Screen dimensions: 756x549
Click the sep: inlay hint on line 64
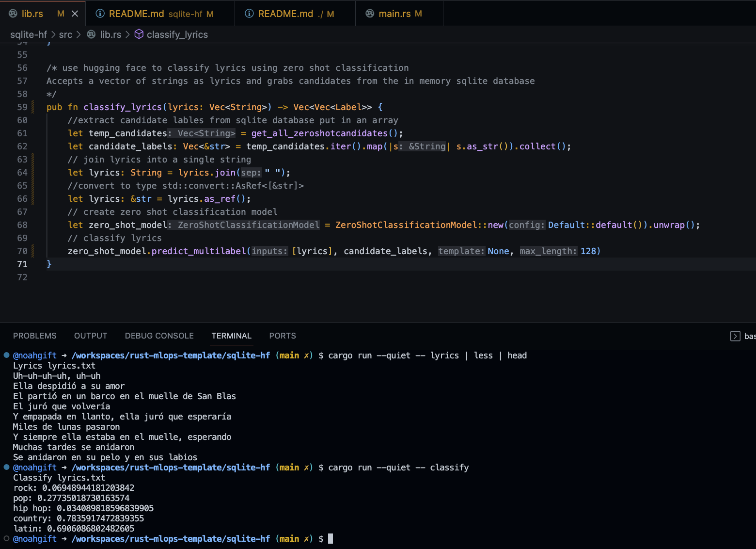pyautogui.click(x=251, y=173)
